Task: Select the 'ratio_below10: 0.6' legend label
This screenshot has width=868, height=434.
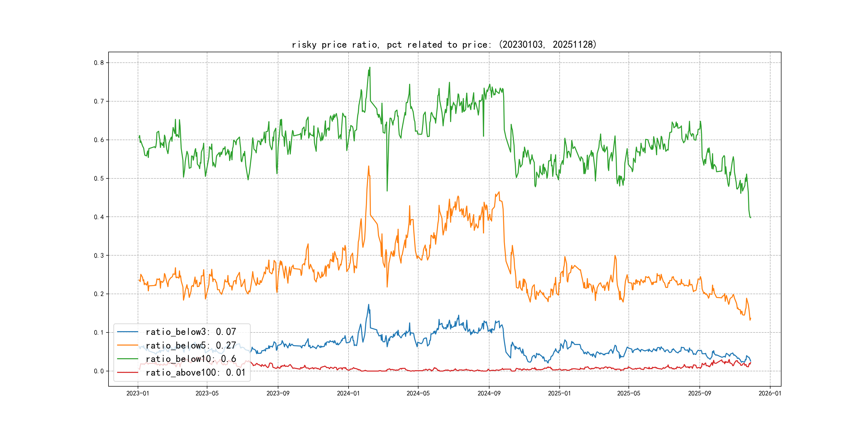Action: point(191,359)
